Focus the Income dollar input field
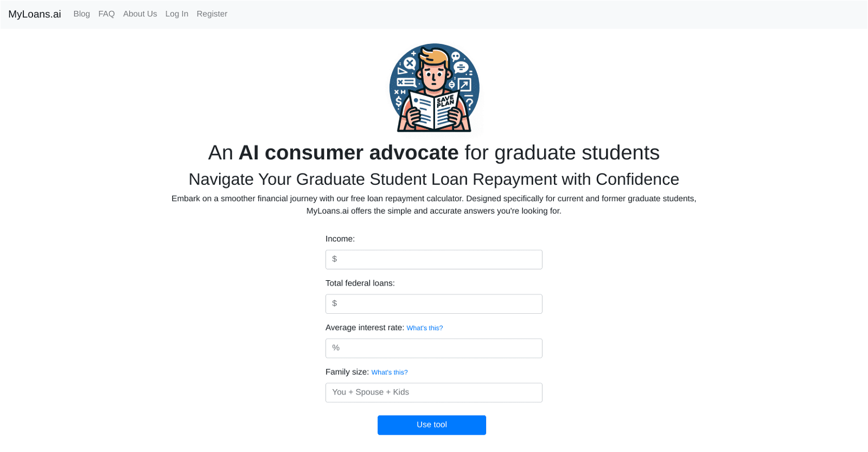Viewport: 868px width, 452px height. (434, 260)
